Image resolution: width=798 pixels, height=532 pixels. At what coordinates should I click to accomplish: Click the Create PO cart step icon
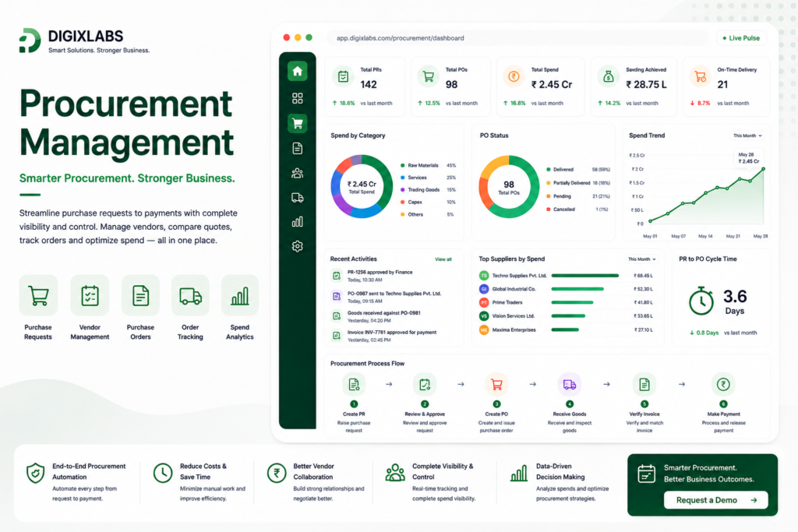coord(496,385)
